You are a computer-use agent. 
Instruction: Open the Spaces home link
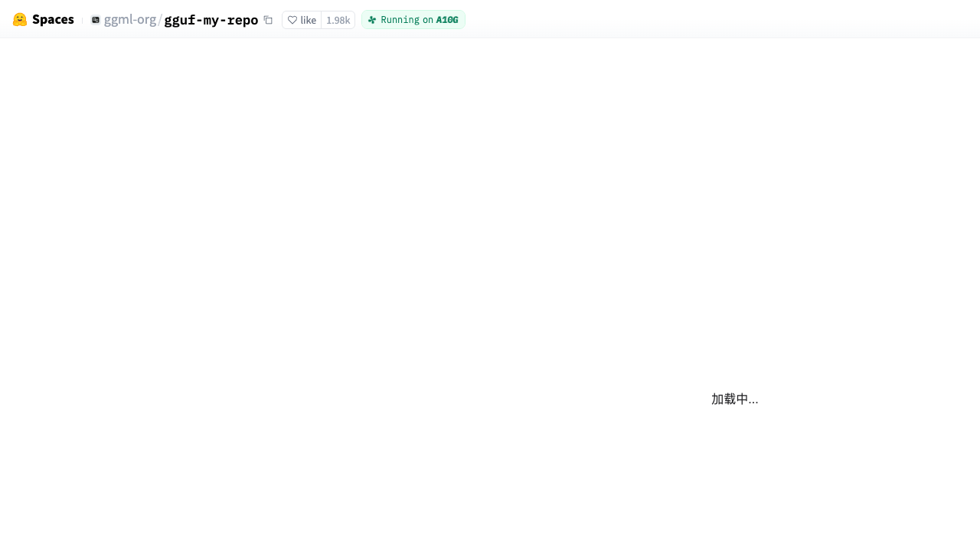click(53, 20)
